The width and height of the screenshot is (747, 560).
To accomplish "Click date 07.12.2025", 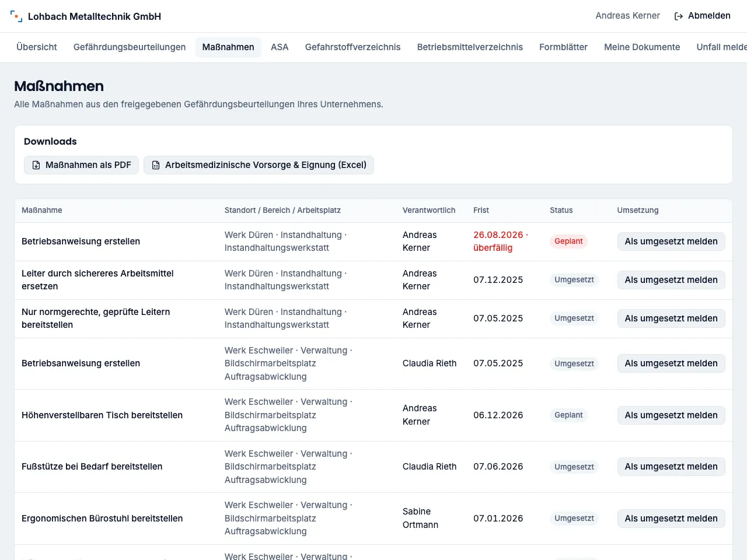I will (498, 280).
